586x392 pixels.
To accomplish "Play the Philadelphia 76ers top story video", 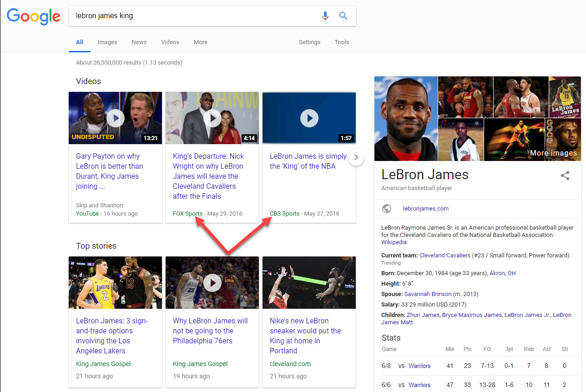I will tap(212, 283).
